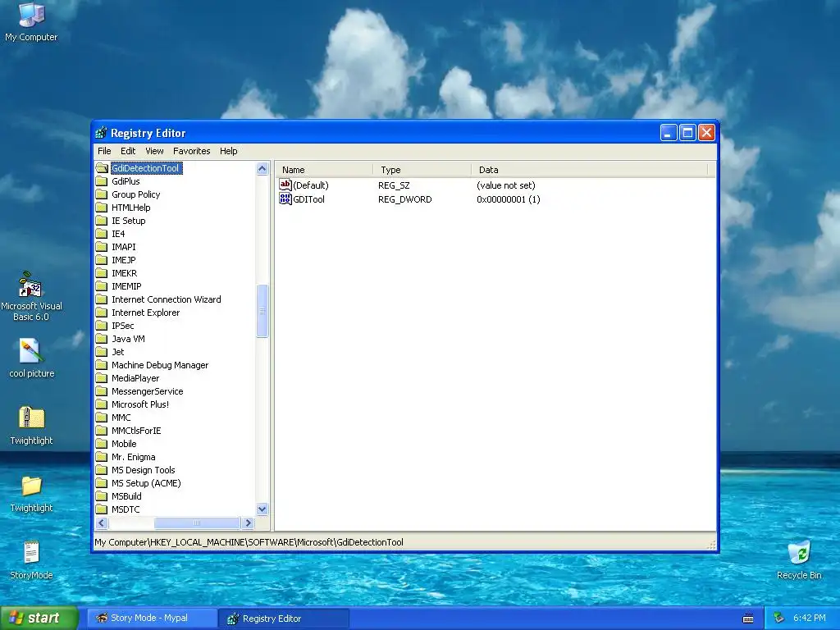840x630 pixels.
Task: Open the Help menu
Action: (x=229, y=151)
